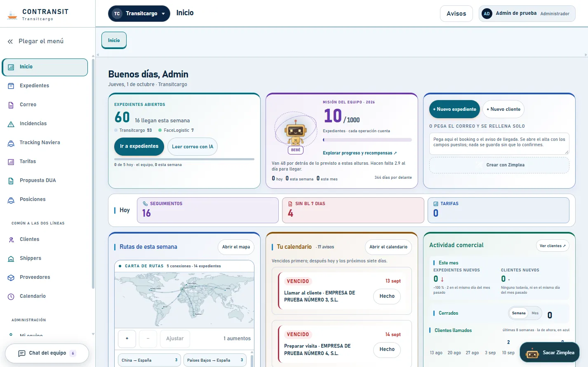This screenshot has width=588, height=367.
Task: Switch Cerrados view to Mes
Action: [535, 313]
